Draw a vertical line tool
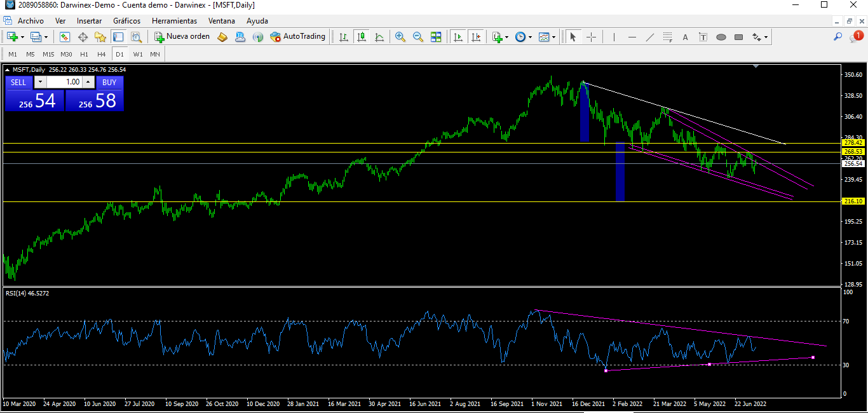 click(x=614, y=37)
